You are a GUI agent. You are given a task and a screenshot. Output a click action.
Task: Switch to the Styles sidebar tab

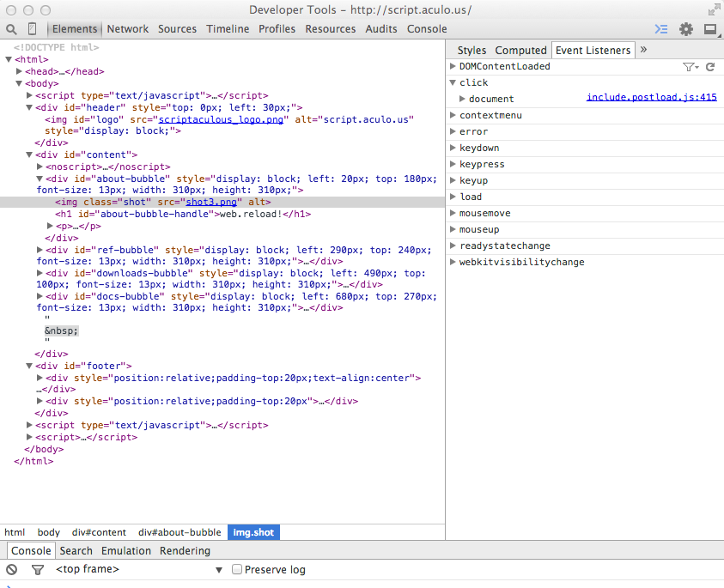click(472, 50)
